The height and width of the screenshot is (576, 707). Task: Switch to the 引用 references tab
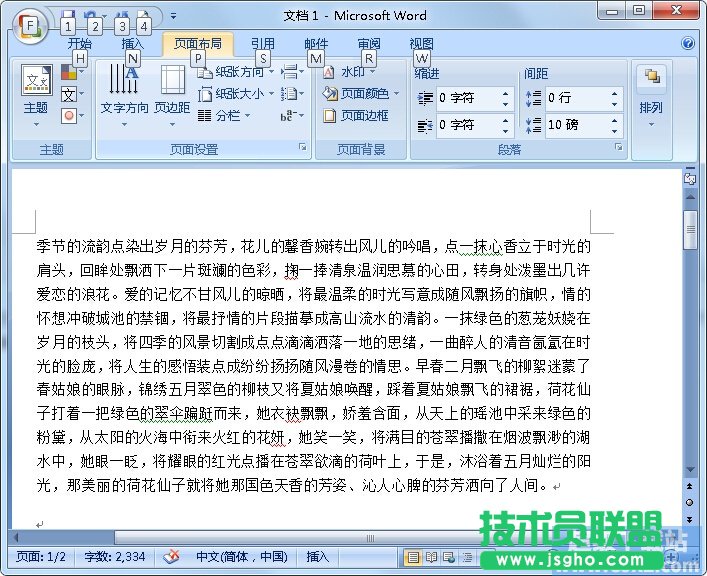click(262, 44)
